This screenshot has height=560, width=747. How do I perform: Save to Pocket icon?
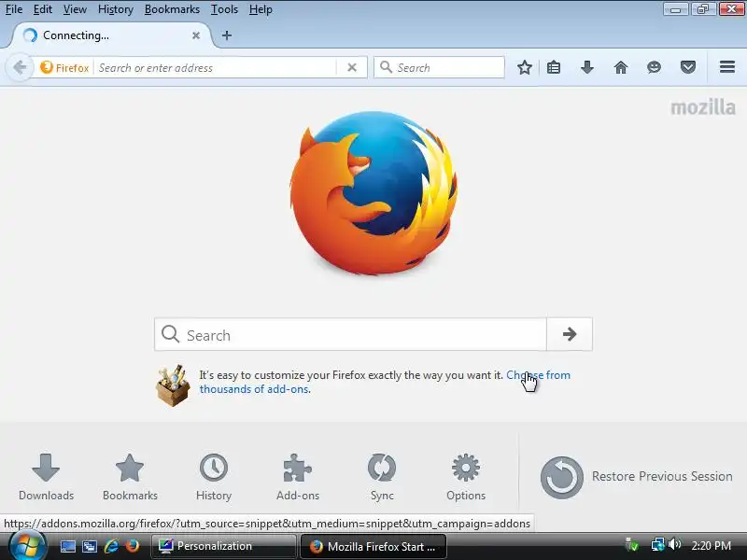tap(687, 67)
